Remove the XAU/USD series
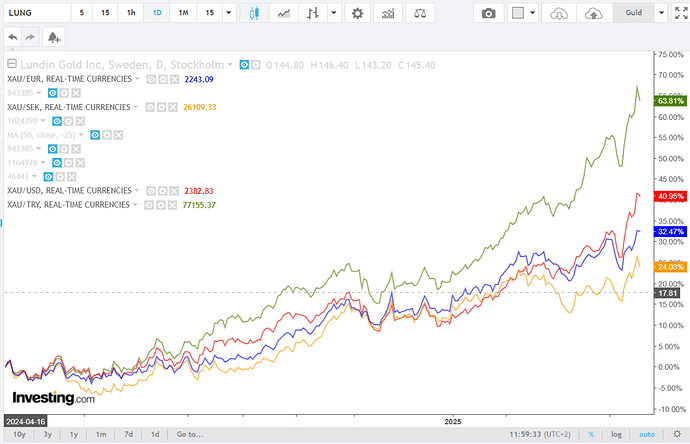 (174, 191)
